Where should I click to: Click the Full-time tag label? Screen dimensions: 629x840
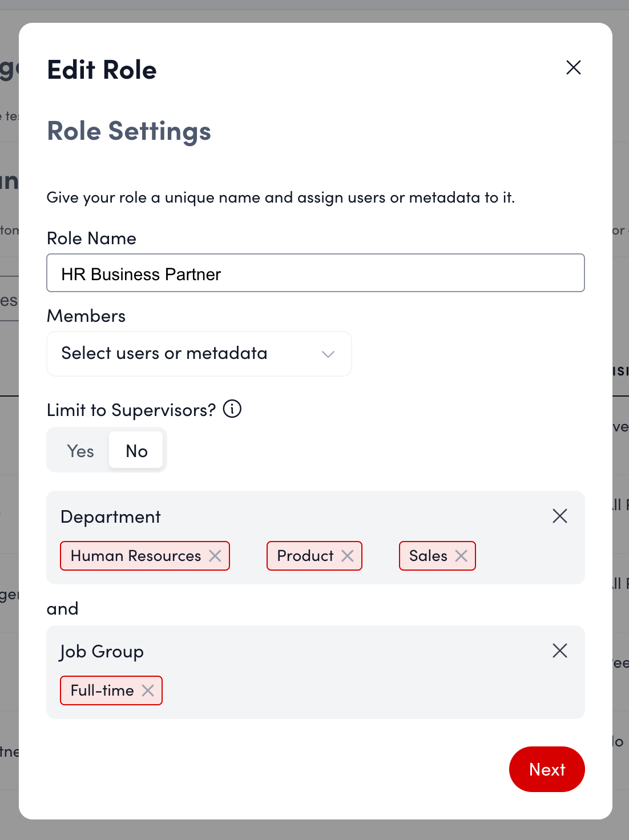[102, 690]
